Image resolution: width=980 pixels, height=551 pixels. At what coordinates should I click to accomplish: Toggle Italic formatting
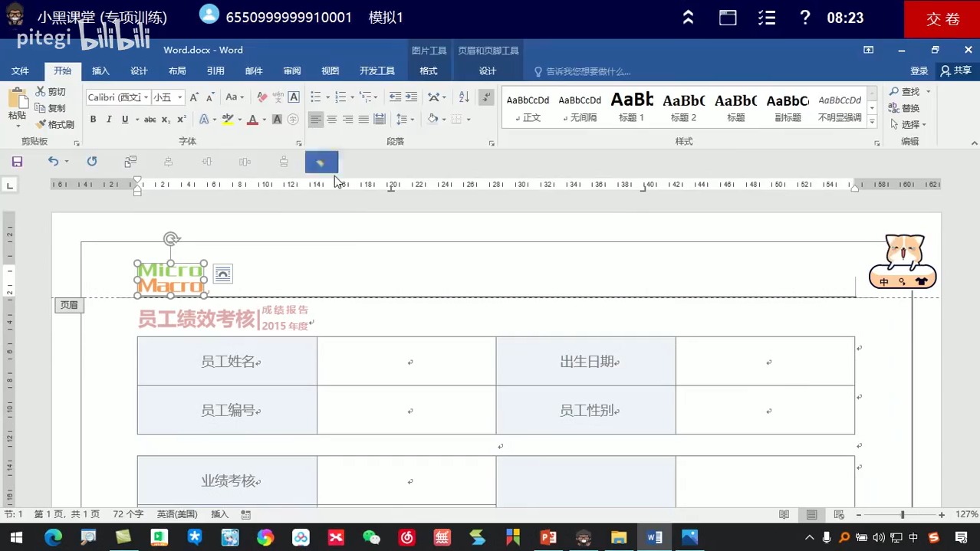coord(109,120)
